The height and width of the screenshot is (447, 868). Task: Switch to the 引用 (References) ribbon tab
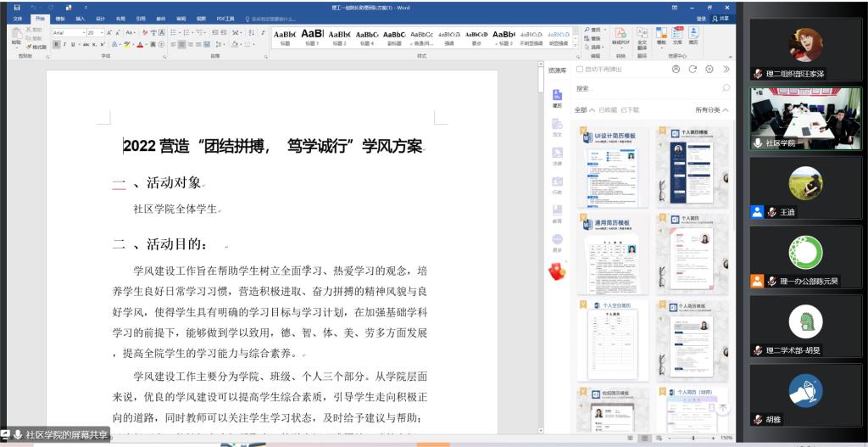[141, 19]
